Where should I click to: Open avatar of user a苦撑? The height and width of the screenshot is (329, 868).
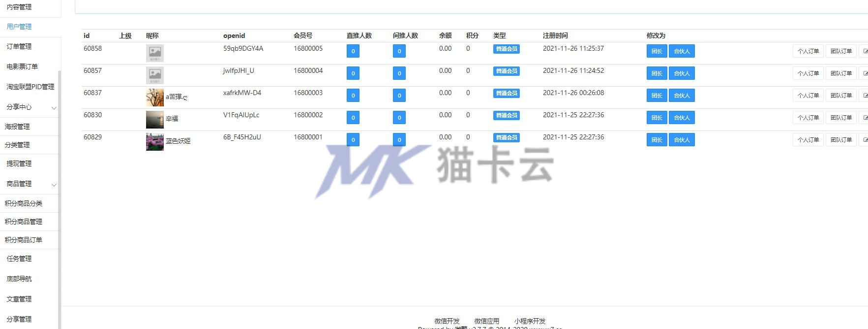(x=155, y=98)
